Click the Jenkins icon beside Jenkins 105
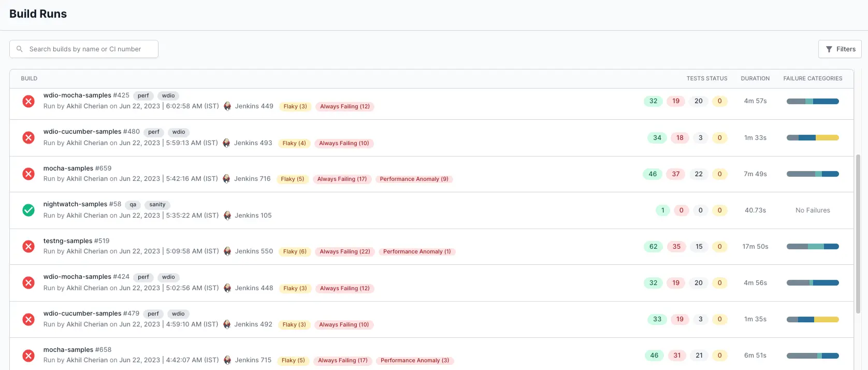The image size is (868, 370). click(227, 216)
